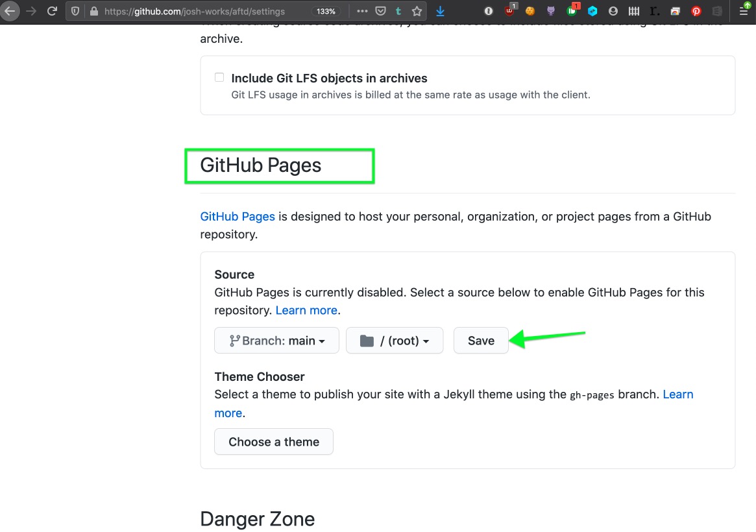Open the blue hexagon extension icon
The height and width of the screenshot is (532, 756).
tap(592, 11)
